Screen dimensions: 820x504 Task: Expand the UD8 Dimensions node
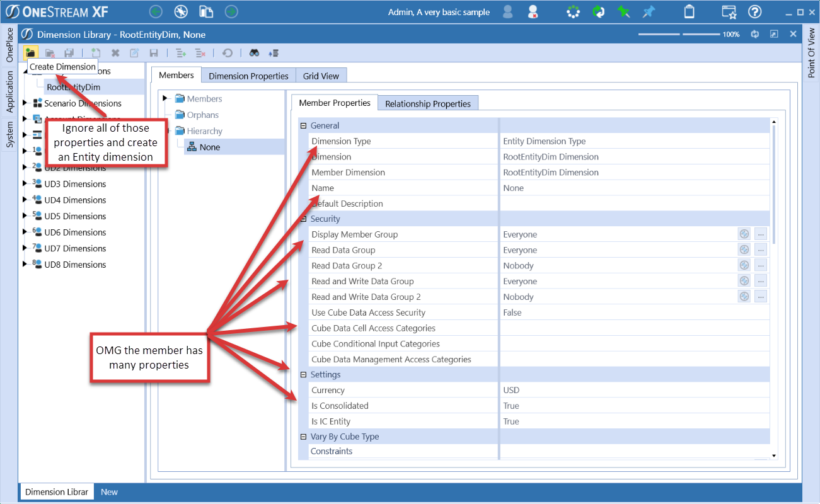(25, 264)
